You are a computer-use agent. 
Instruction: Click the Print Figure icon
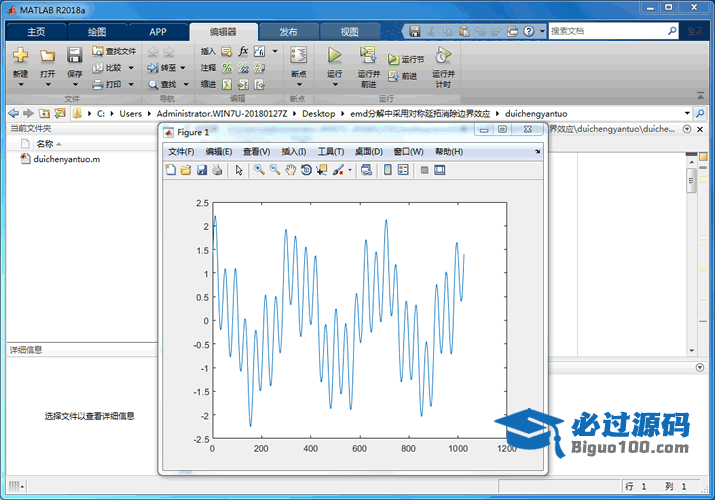click(x=217, y=170)
